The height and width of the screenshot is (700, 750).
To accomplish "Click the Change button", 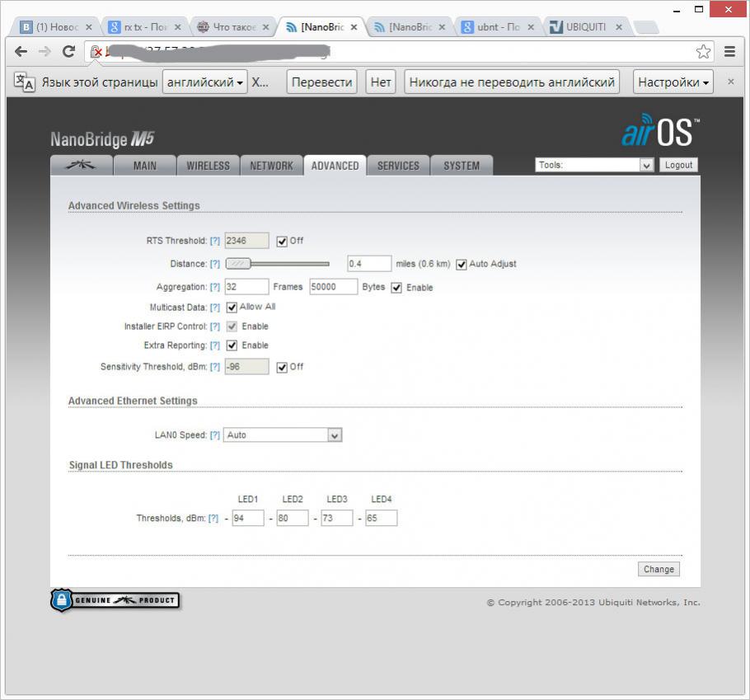I will click(659, 569).
